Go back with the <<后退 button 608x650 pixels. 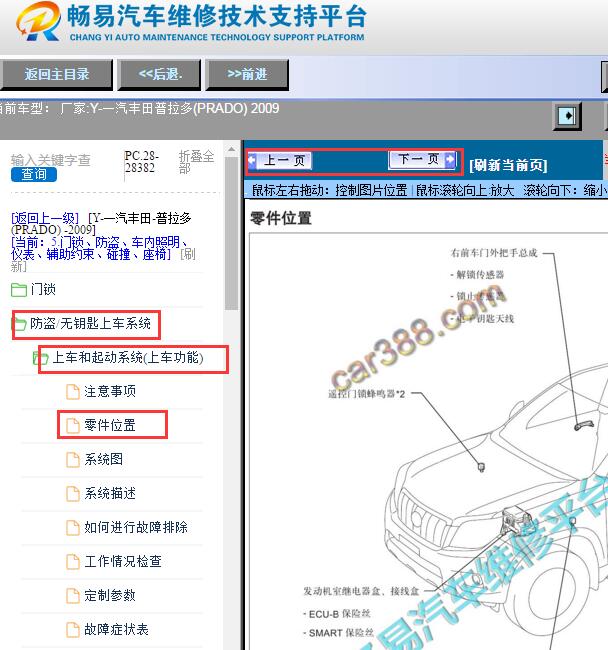[160, 75]
